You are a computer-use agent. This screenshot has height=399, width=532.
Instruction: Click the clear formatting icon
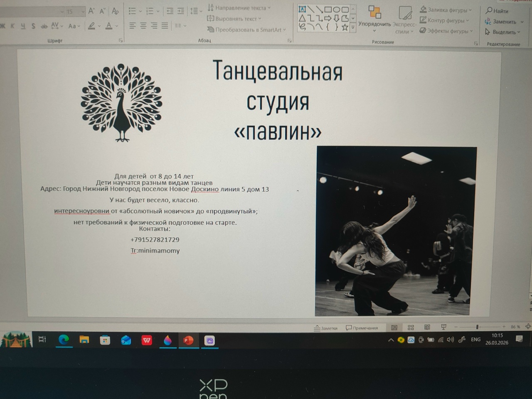[x=115, y=11]
